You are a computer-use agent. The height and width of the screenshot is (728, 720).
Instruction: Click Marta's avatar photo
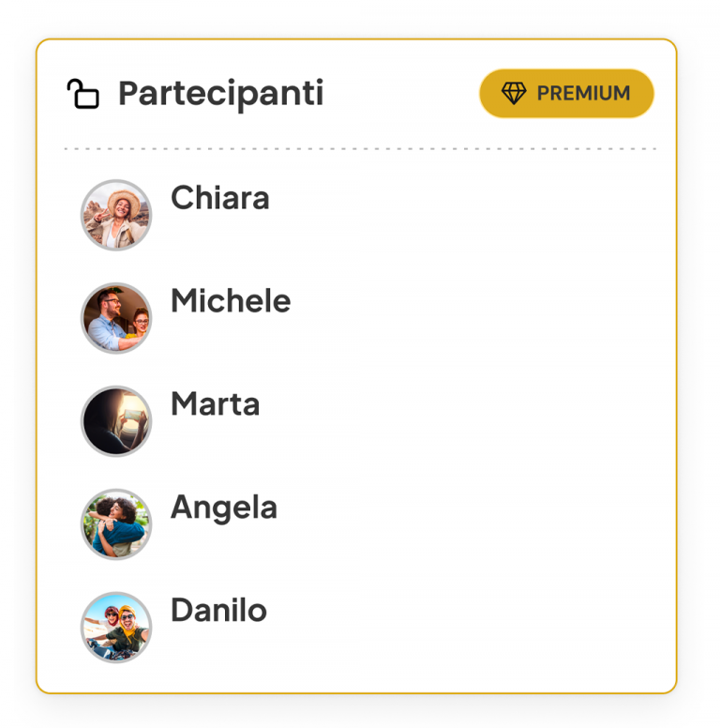click(x=116, y=421)
